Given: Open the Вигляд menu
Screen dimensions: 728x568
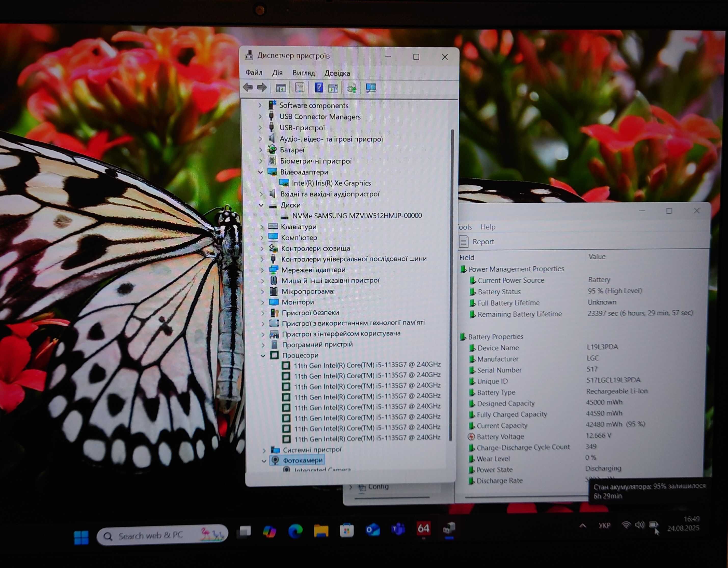Looking at the screenshot, I should click(304, 73).
